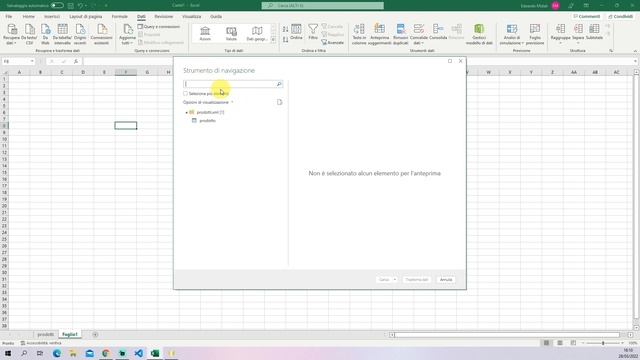Viewport: 640px width, 360px height.
Task: Click the Carica button
Action: point(384,280)
